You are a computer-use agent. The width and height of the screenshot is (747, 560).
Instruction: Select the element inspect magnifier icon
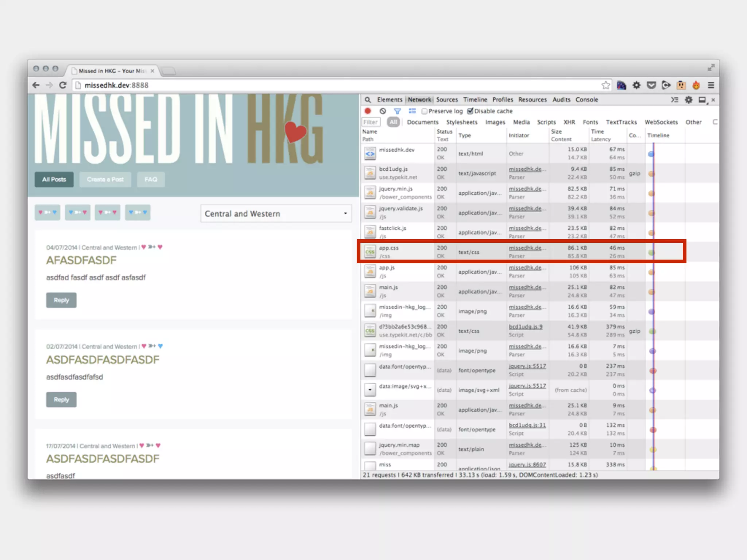368,100
